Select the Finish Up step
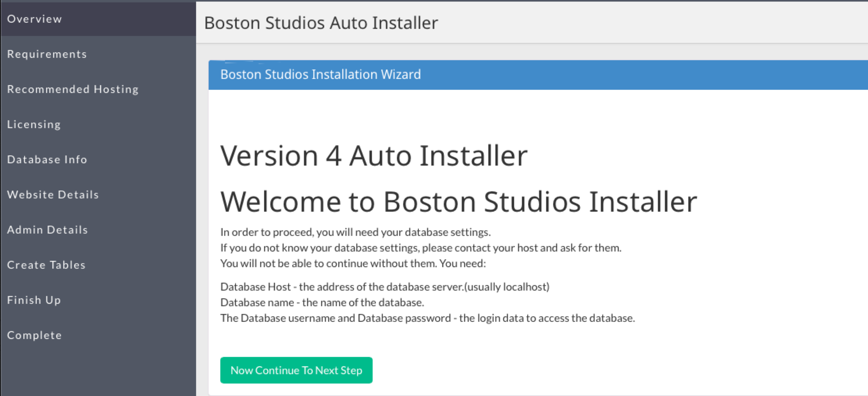Screen dimensions: 868x396 pos(34,300)
